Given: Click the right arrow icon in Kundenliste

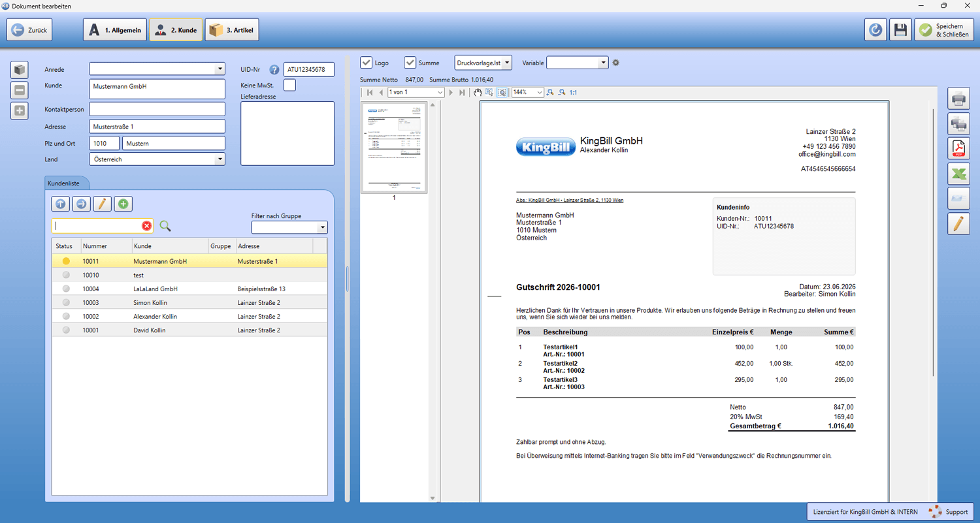Looking at the screenshot, I should (81, 204).
